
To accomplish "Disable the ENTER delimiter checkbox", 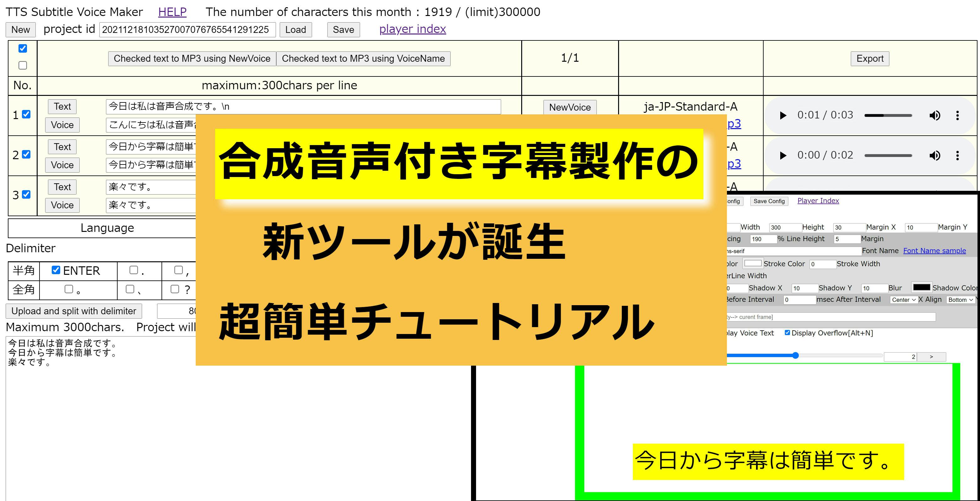I will (x=56, y=270).
